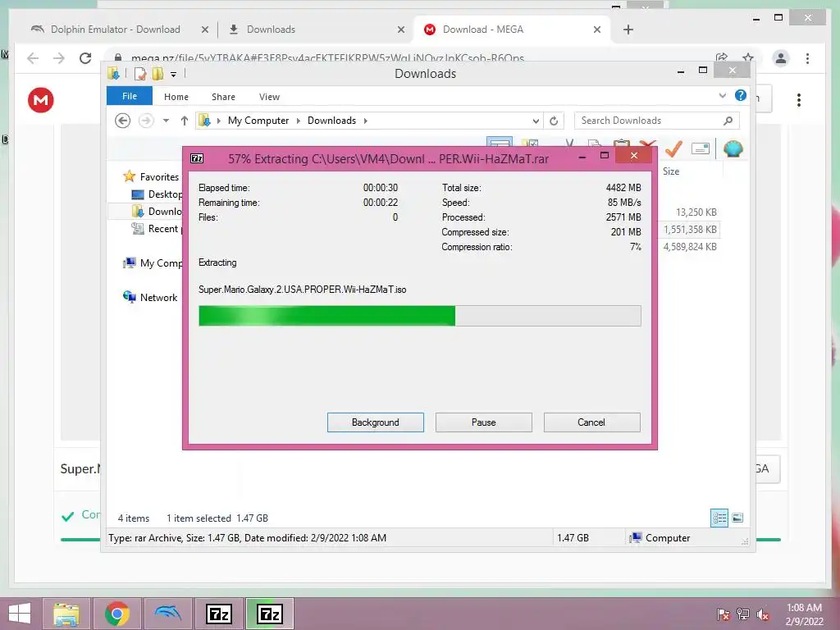Image resolution: width=840 pixels, height=630 pixels.
Task: Click the New folder quick access icon
Action: coord(157,73)
